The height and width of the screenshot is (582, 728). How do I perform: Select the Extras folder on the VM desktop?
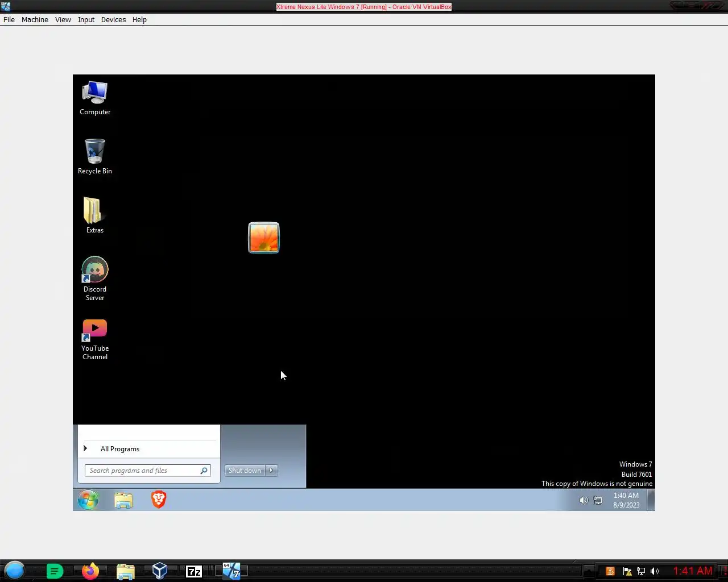tap(95, 215)
